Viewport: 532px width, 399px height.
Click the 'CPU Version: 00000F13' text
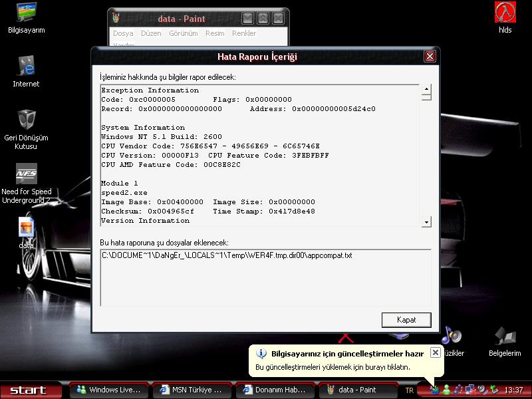(x=150, y=156)
